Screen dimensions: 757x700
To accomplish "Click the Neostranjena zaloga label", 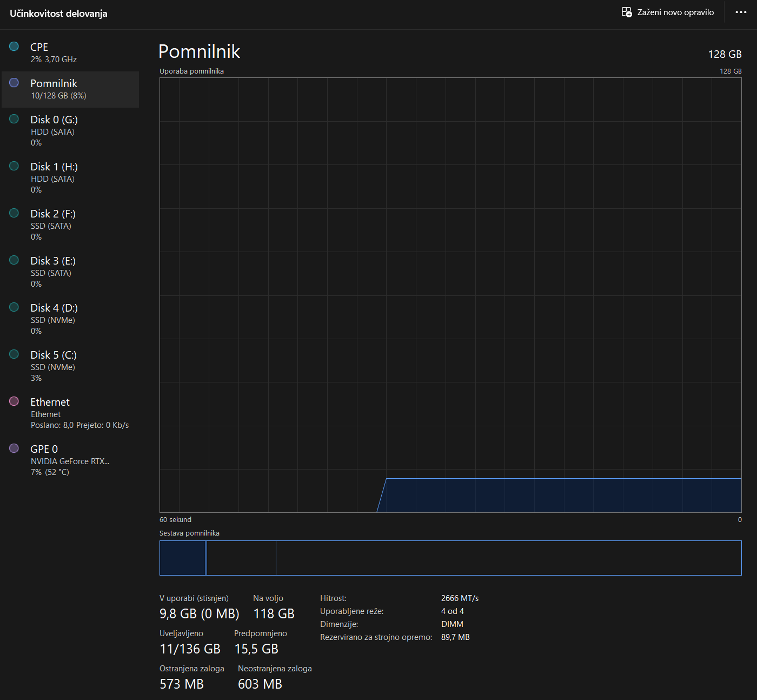I will click(x=275, y=669).
